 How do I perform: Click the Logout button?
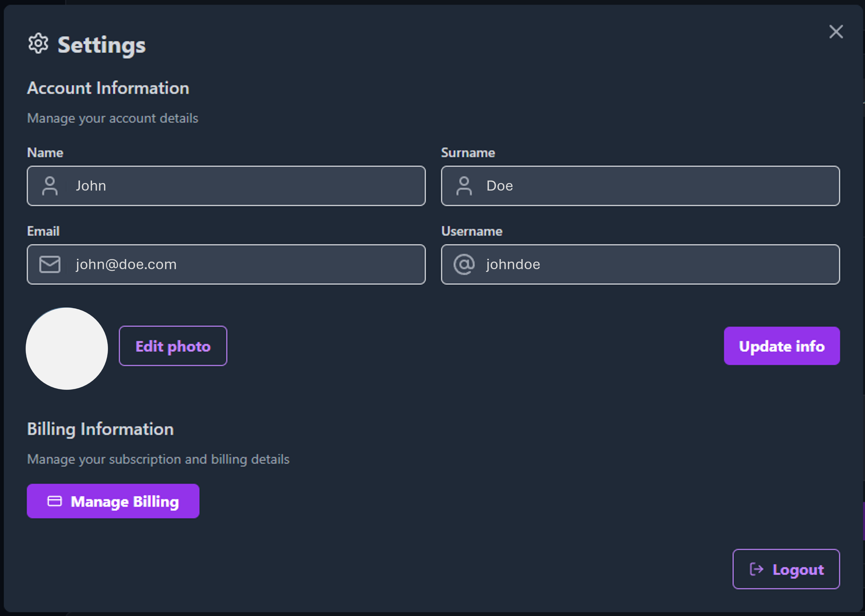point(786,569)
